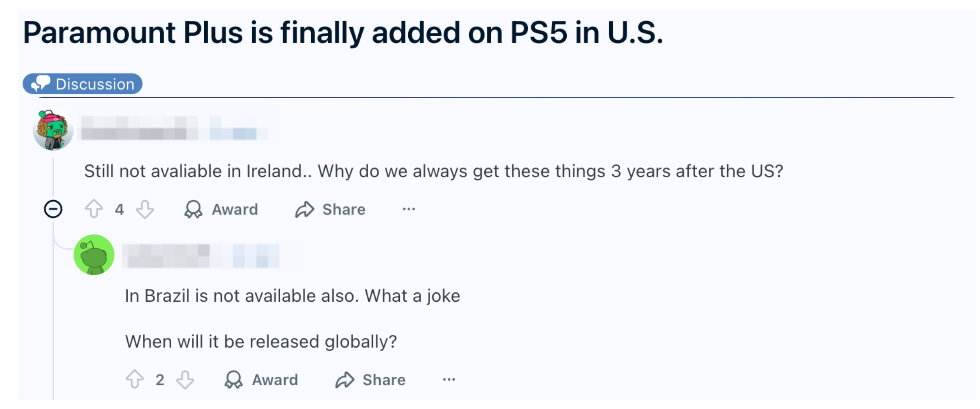Award the Ireland comment
The width and height of the screenshot is (980, 409).
click(x=221, y=209)
